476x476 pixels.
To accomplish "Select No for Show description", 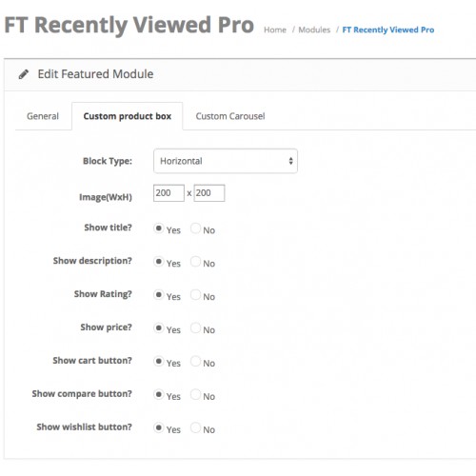I will click(195, 262).
